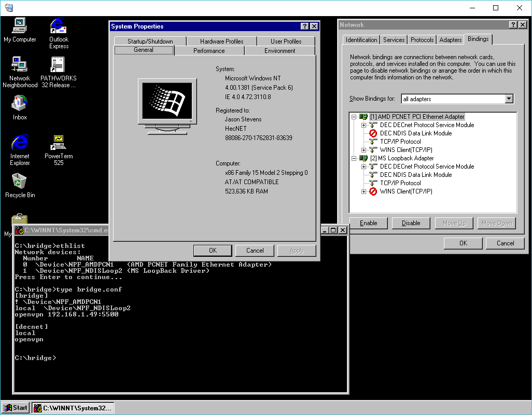
Task: Click the Windows logo monitor image
Action: (167, 106)
